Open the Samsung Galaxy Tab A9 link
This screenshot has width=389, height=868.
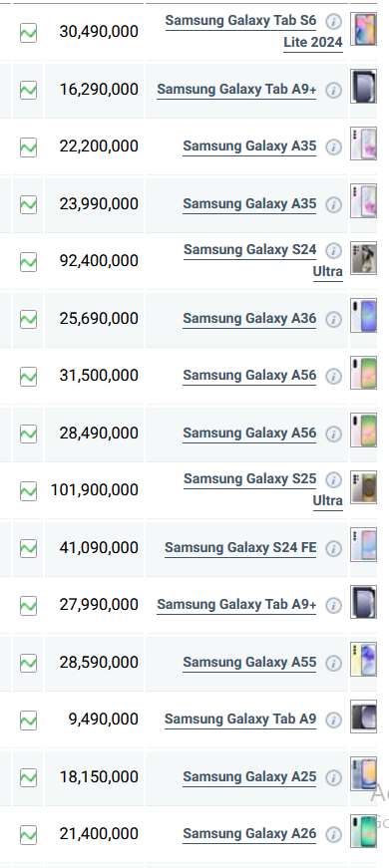pos(240,720)
